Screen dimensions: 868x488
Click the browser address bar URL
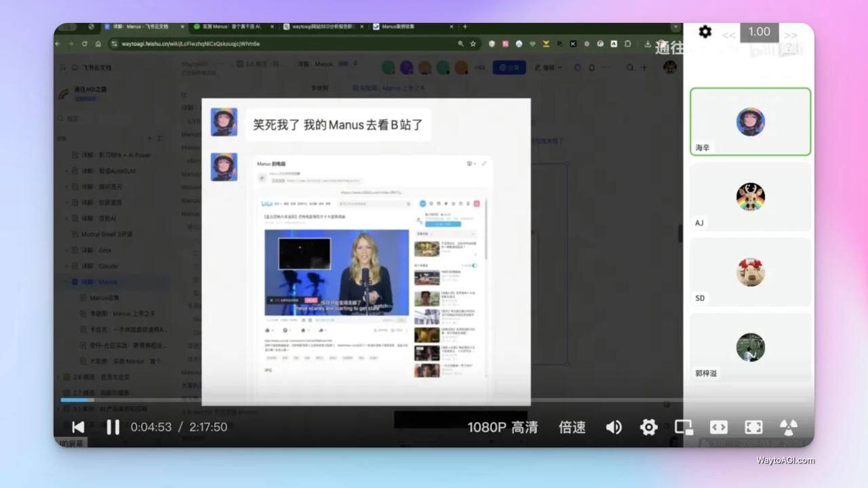[x=190, y=43]
